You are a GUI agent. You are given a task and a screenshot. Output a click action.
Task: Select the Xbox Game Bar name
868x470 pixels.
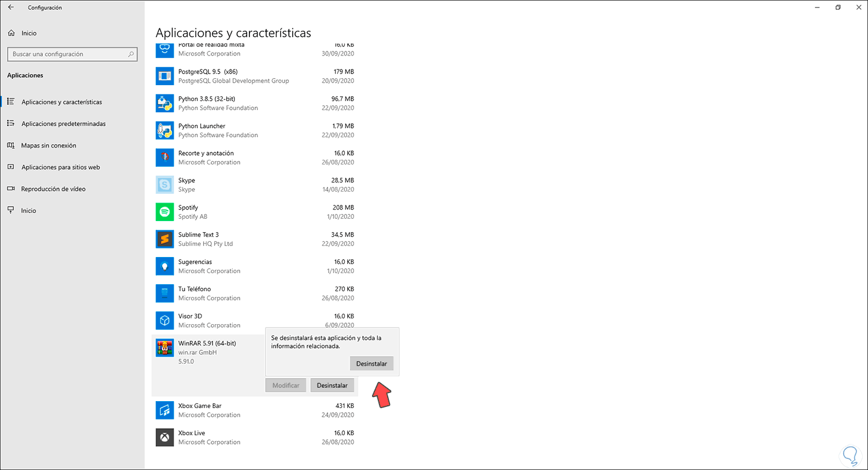click(200, 406)
